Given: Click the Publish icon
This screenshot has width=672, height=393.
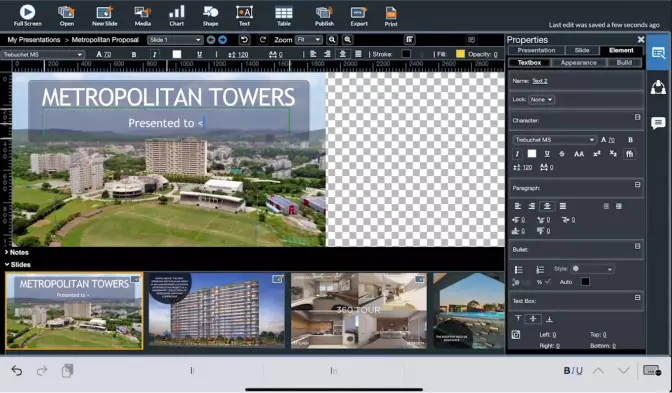Looking at the screenshot, I should pos(324,15).
